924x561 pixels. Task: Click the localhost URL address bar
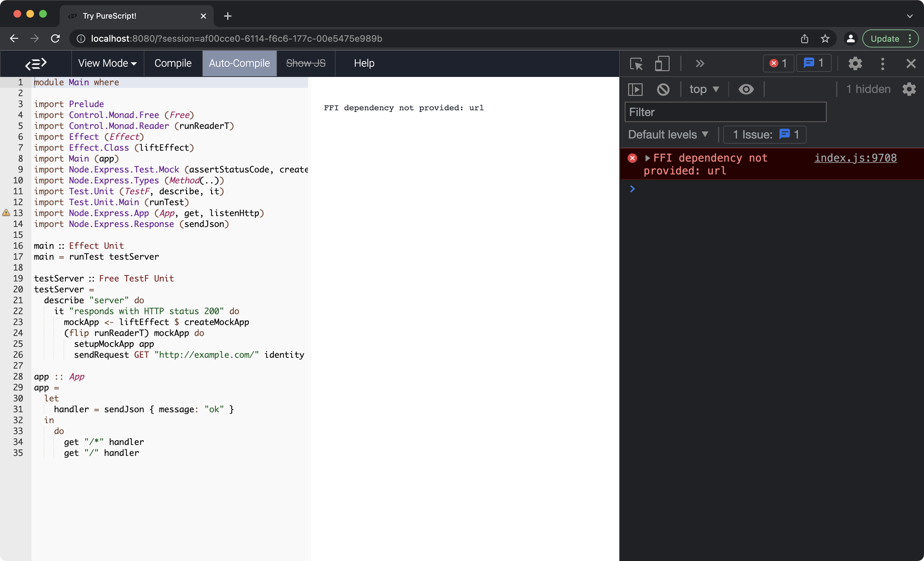[x=236, y=38]
